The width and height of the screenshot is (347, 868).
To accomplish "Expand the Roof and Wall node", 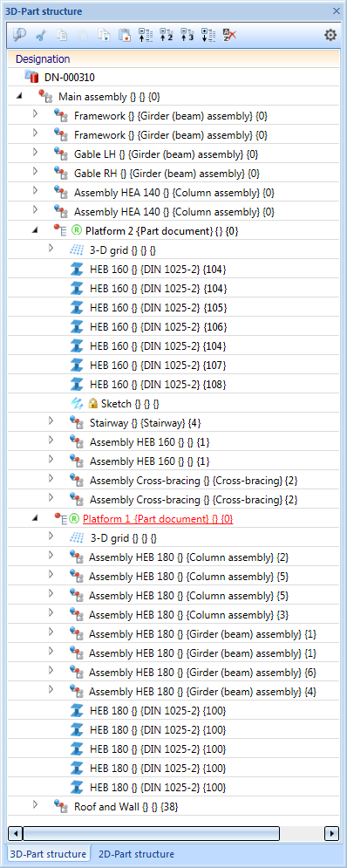I will point(35,804).
